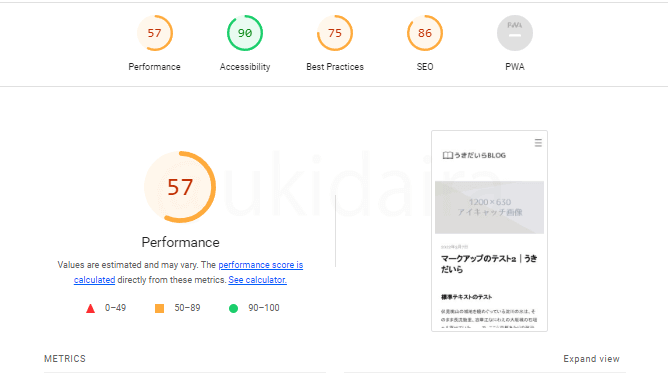Screen dimensions: 668x376
Task: Open the SEO score gauge 86
Action: pos(425,33)
